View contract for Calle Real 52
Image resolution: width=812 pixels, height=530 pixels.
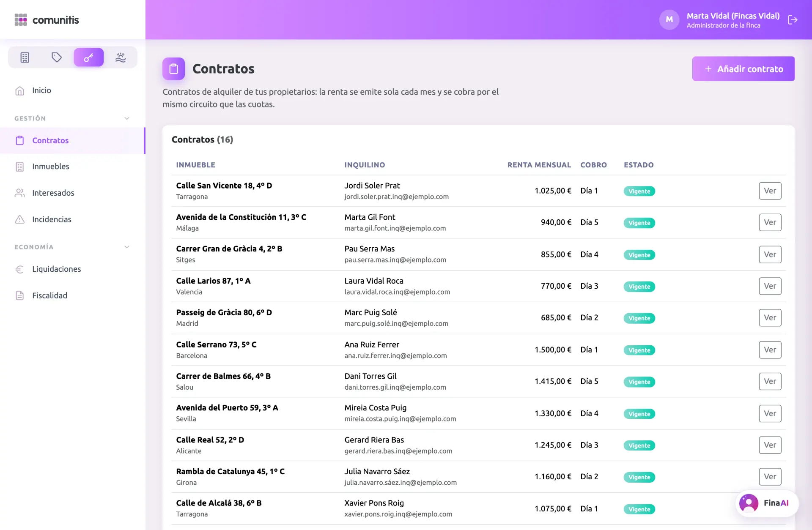point(770,445)
